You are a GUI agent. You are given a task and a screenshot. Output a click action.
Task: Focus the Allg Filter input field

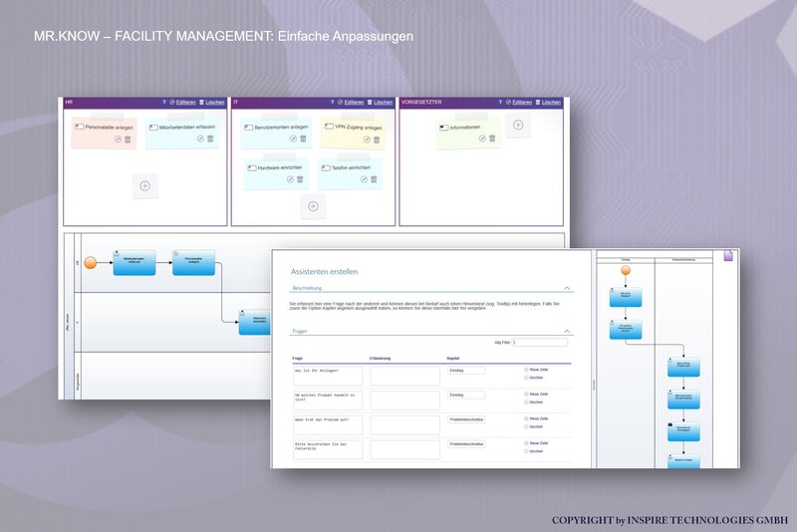point(540,343)
